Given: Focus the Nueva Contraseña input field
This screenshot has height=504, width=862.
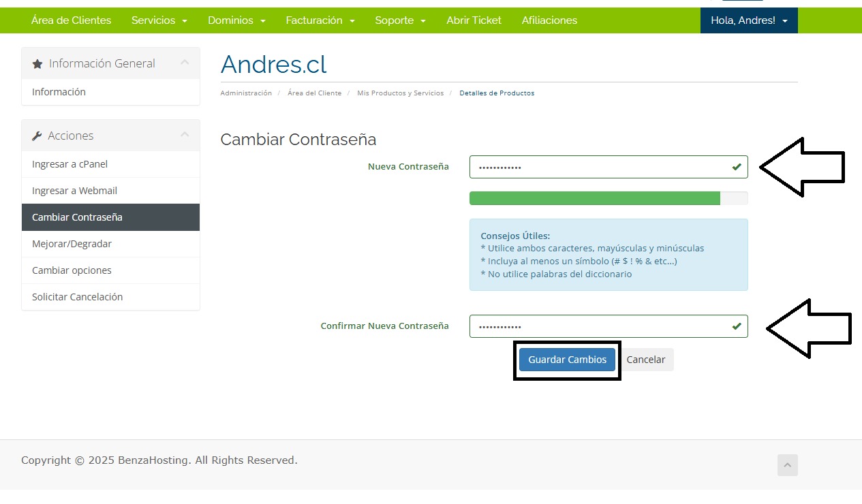Looking at the screenshot, I should point(609,167).
